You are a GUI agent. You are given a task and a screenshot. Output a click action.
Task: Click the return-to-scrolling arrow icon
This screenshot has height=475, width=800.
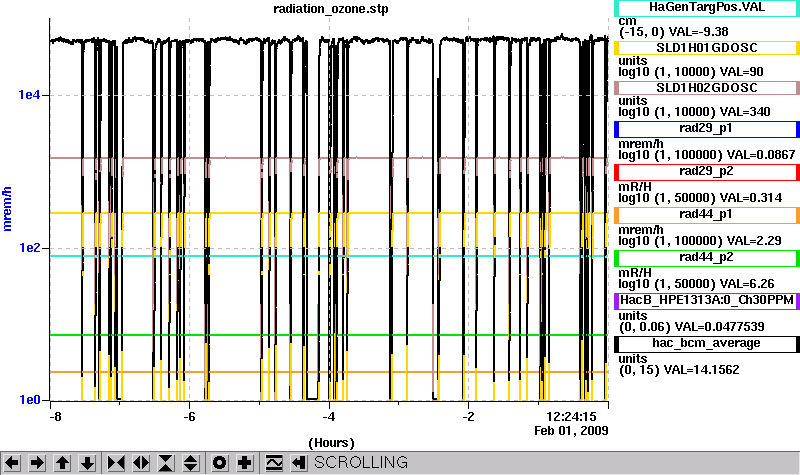point(299,463)
